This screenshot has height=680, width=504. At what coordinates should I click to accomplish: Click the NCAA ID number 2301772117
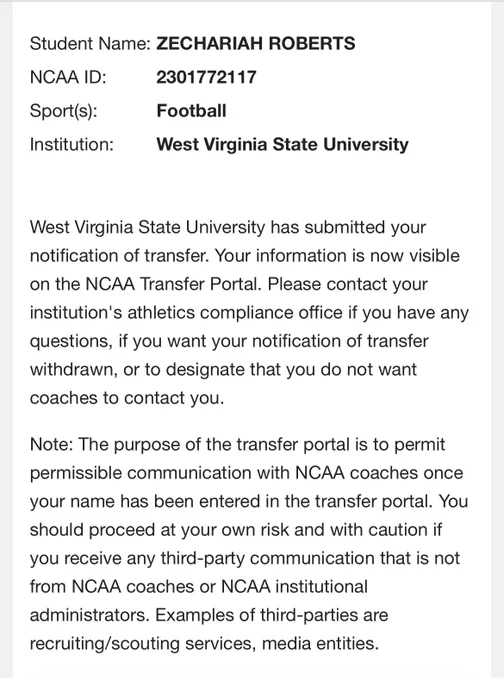pos(206,77)
